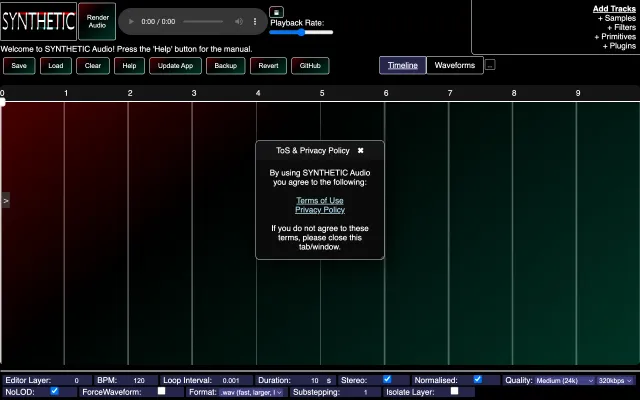The height and width of the screenshot is (400, 640).
Task: Click the Clear button
Action: point(93,66)
